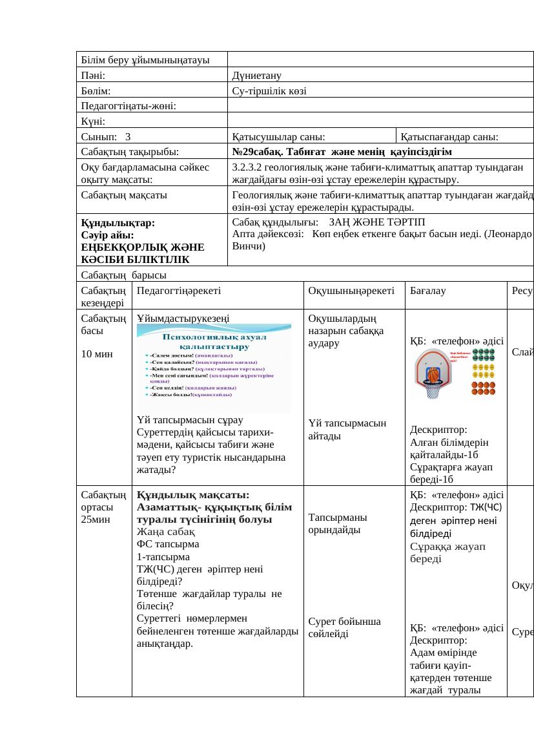This screenshot has width=534, height=756.
Task: Select the Психологиялық ахуал slide image
Action: [213, 365]
